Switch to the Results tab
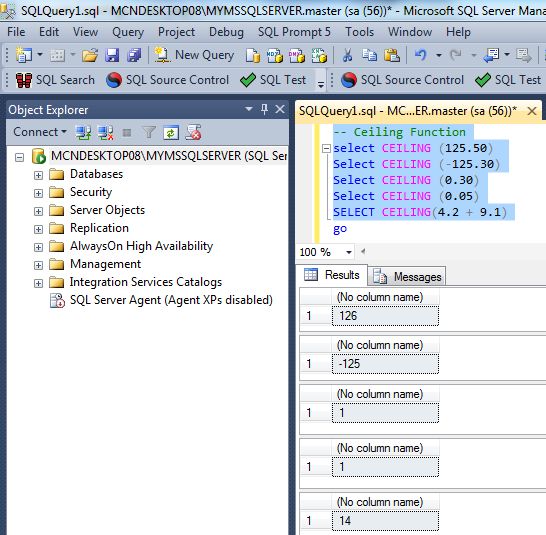 tap(332, 275)
